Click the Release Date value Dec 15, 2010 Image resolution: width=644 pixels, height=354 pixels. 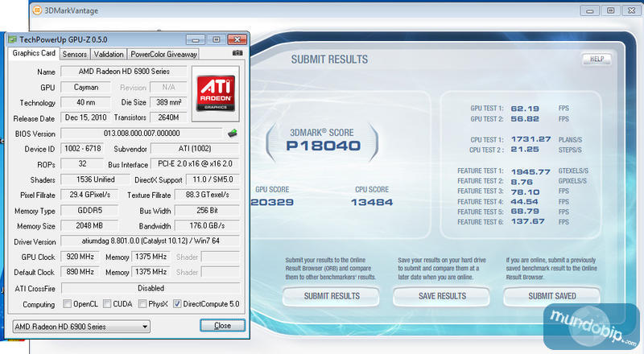[86, 117]
